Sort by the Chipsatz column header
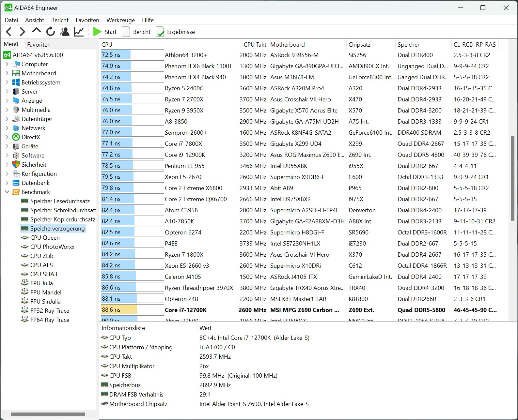This screenshot has height=420, width=518. (371, 45)
